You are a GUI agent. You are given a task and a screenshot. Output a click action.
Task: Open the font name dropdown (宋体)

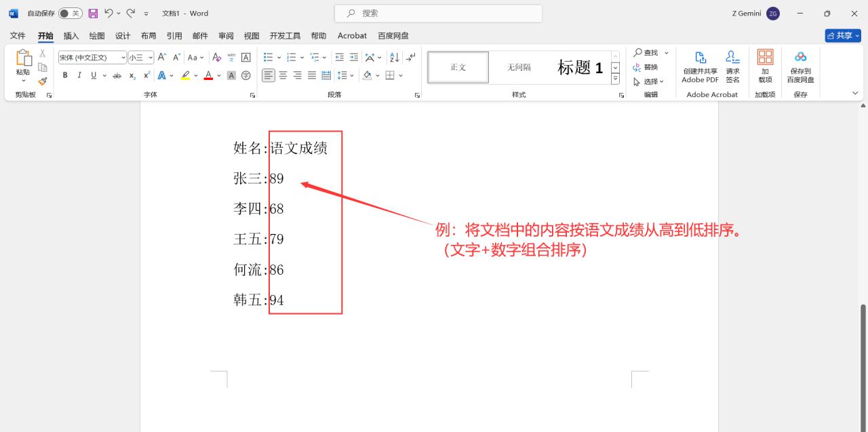pyautogui.click(x=123, y=58)
